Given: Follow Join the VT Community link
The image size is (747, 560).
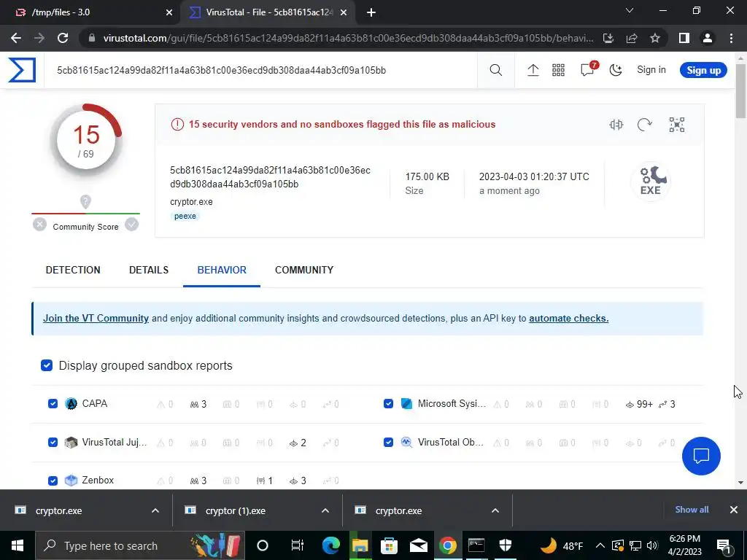Looking at the screenshot, I should (x=96, y=318).
